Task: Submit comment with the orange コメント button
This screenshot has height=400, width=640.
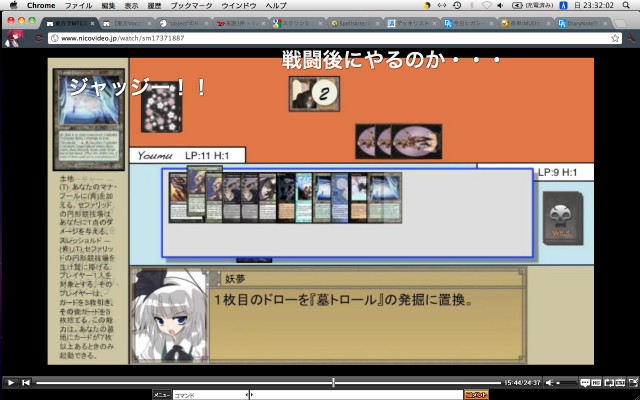Action: click(476, 395)
